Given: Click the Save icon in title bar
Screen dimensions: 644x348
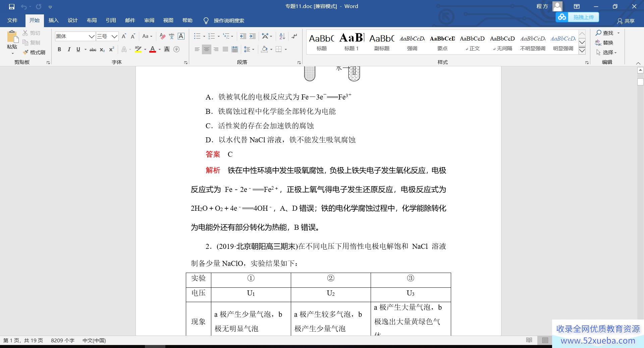Looking at the screenshot, I should pyautogui.click(x=12, y=7).
